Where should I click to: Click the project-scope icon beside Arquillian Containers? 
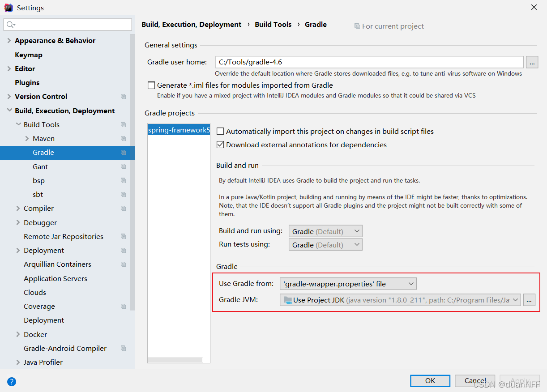pos(123,264)
